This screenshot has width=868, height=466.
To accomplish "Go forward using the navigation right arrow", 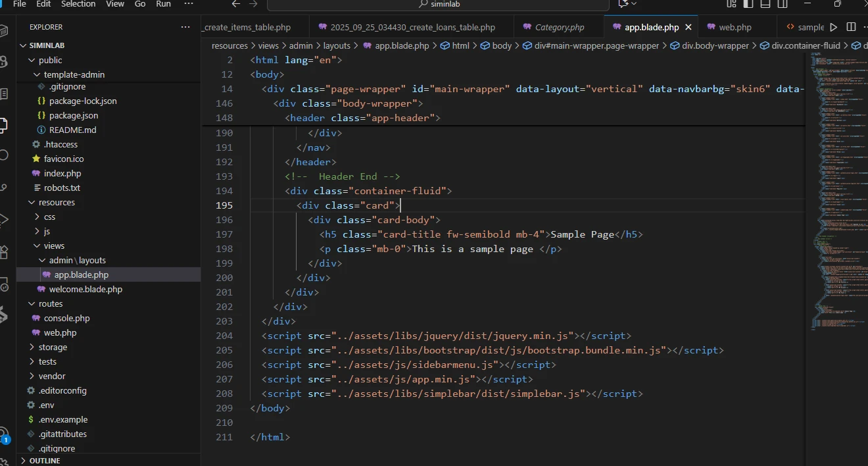I will (x=254, y=4).
